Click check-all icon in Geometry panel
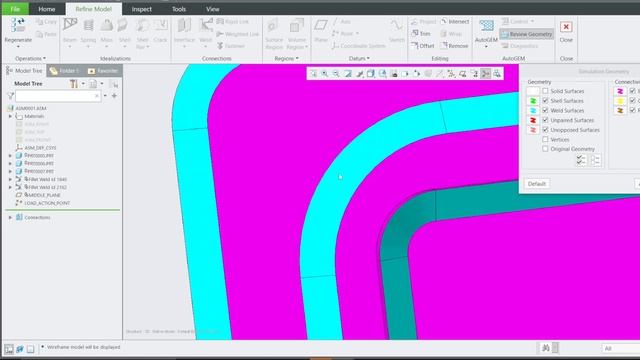 [x=581, y=160]
